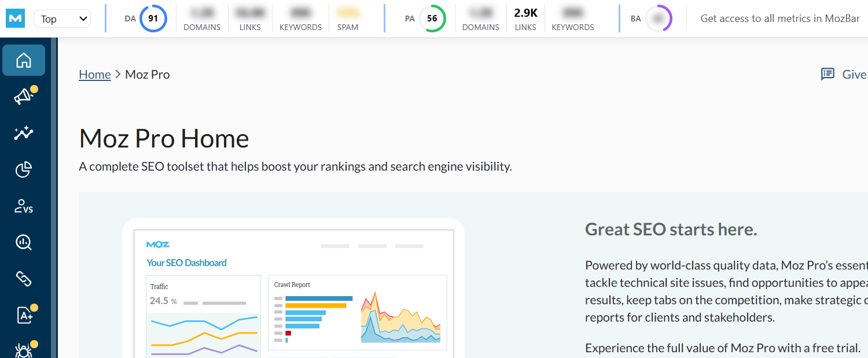
Task: Click the blurred BA score circle
Action: 659,19
